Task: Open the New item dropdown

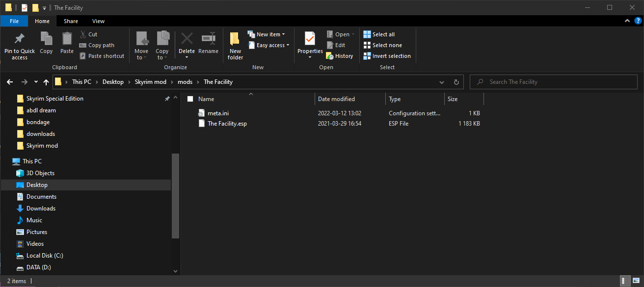Action: click(267, 34)
